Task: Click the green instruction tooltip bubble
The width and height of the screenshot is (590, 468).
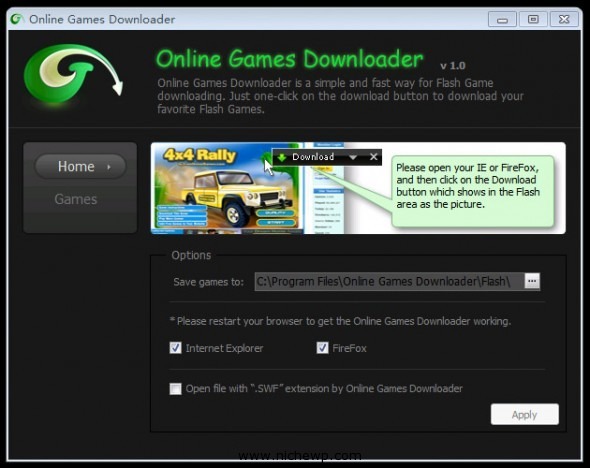Action: (473, 191)
